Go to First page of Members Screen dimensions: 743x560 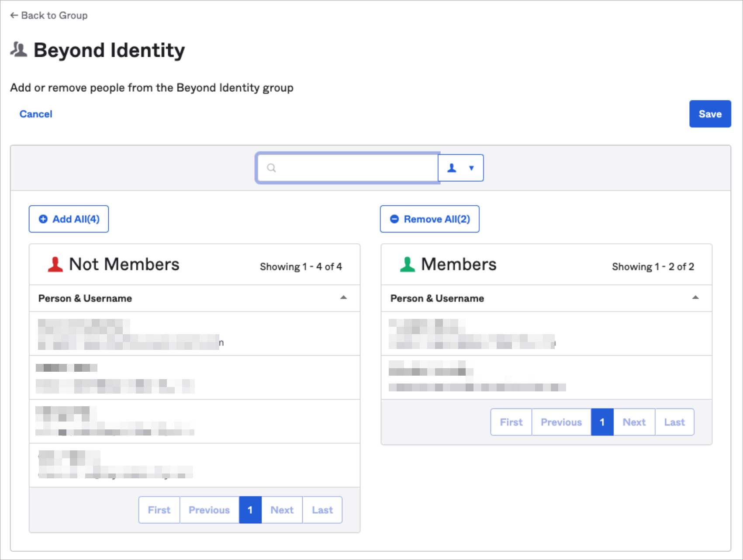tap(511, 422)
